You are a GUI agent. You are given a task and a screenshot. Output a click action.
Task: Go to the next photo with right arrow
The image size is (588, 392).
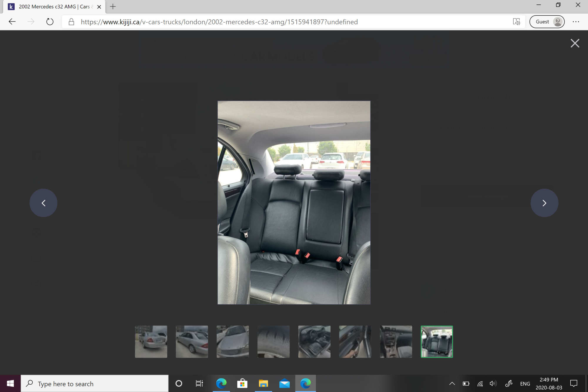point(544,203)
